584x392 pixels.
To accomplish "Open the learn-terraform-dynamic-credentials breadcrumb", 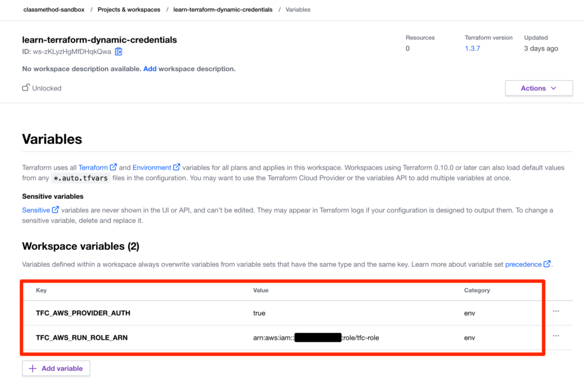I will (x=223, y=10).
